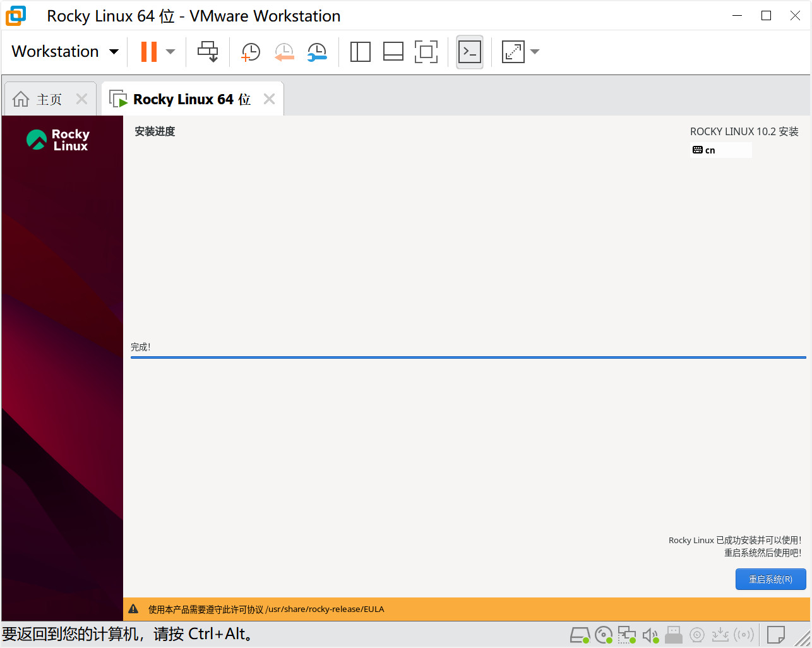Viewport: 812px width, 648px height.
Task: Maximize the VMware Workstation window
Action: (x=766, y=16)
